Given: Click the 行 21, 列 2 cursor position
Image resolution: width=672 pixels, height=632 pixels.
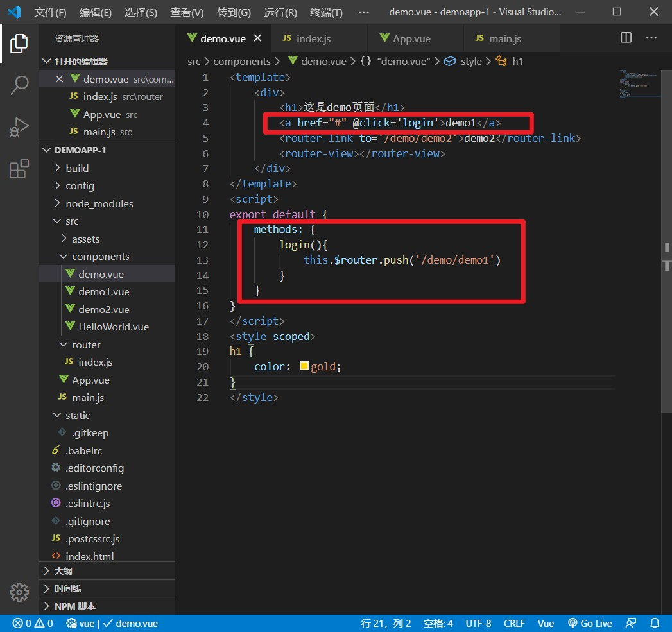Looking at the screenshot, I should 386,623.
